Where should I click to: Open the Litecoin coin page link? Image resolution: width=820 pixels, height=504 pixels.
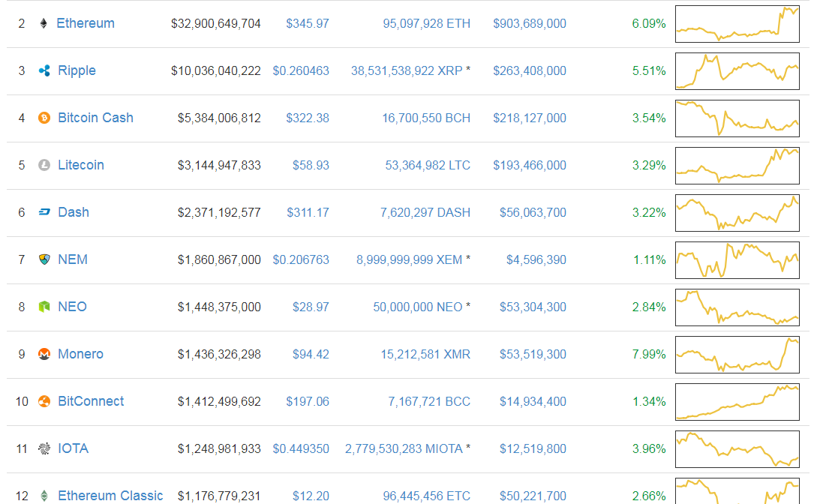81,165
